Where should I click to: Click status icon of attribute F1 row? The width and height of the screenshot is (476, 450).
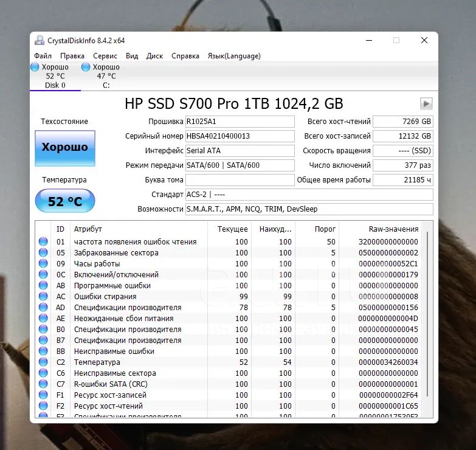tap(43, 395)
